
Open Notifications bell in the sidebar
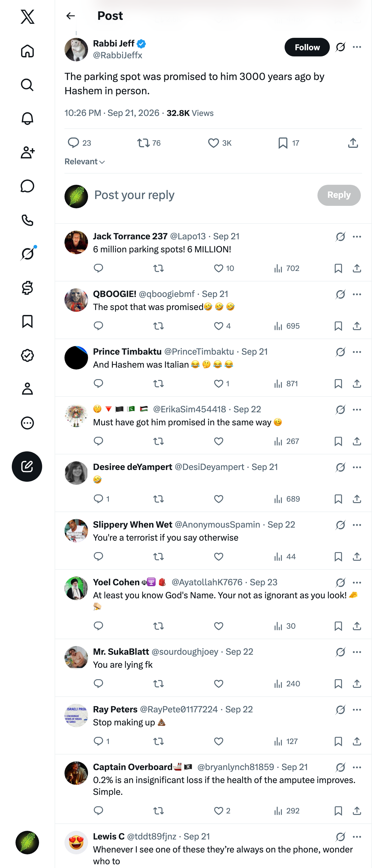[27, 119]
